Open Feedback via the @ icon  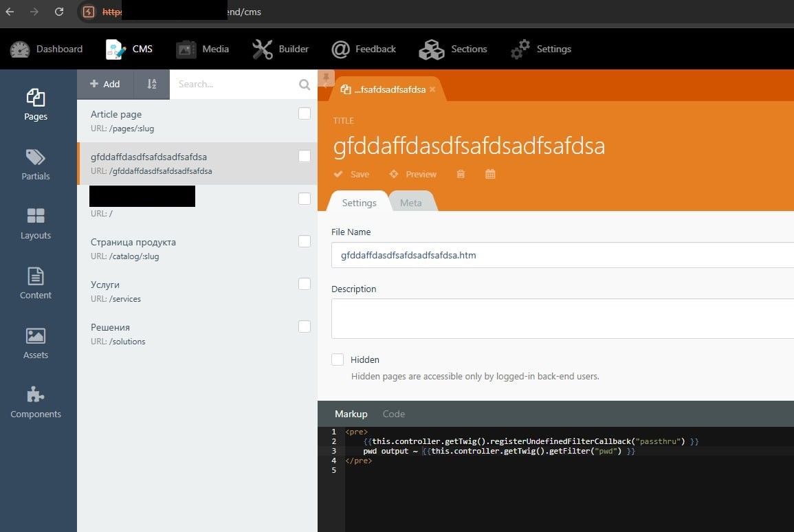(340, 49)
